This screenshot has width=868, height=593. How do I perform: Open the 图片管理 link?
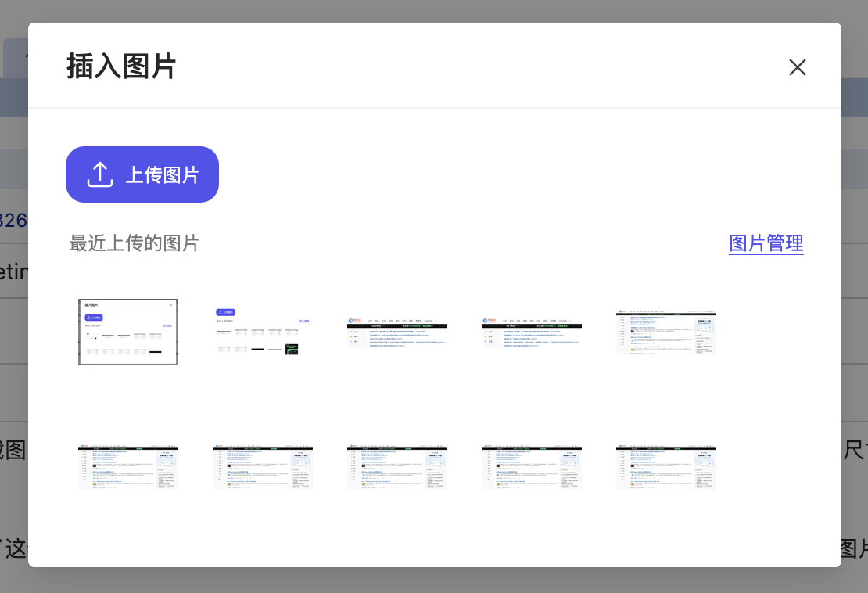(x=766, y=243)
